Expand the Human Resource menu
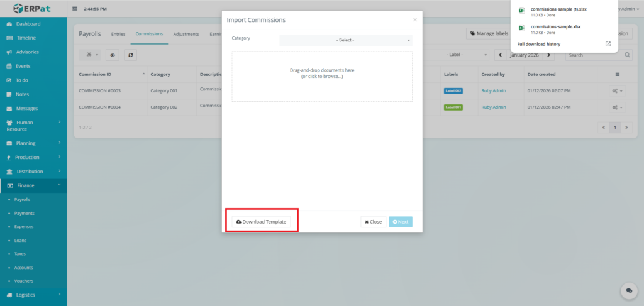This screenshot has height=306, width=644. coord(33,126)
